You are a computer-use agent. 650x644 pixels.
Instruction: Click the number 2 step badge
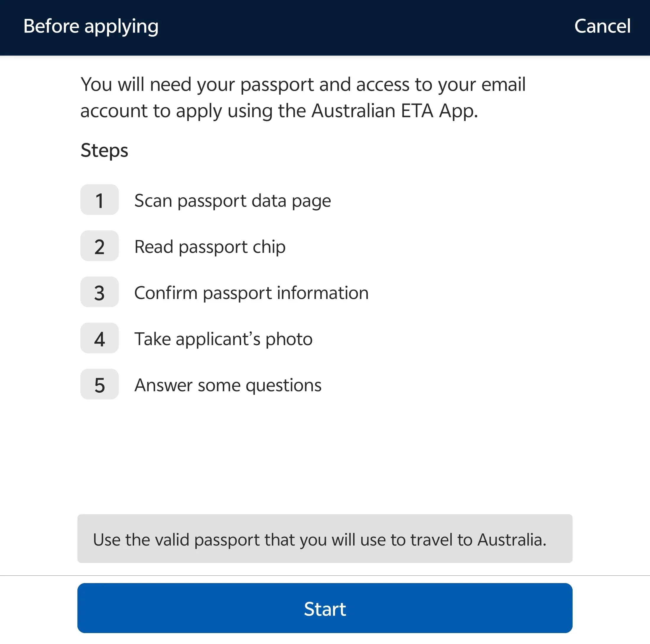pos(99,246)
